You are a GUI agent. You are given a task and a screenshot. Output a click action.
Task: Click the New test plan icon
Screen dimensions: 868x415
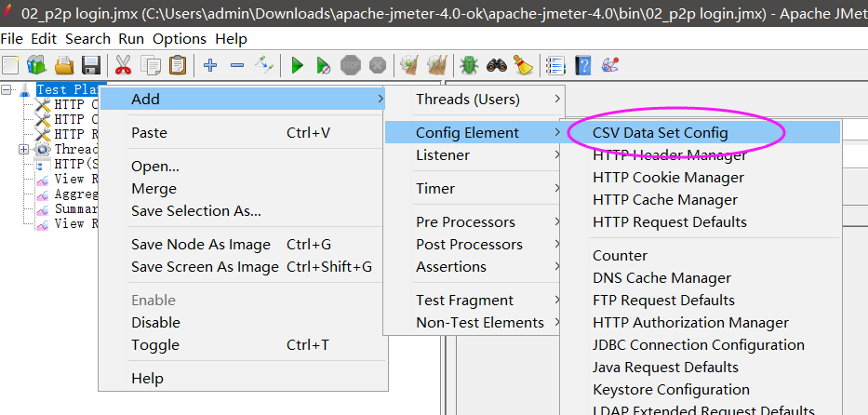pyautogui.click(x=10, y=65)
